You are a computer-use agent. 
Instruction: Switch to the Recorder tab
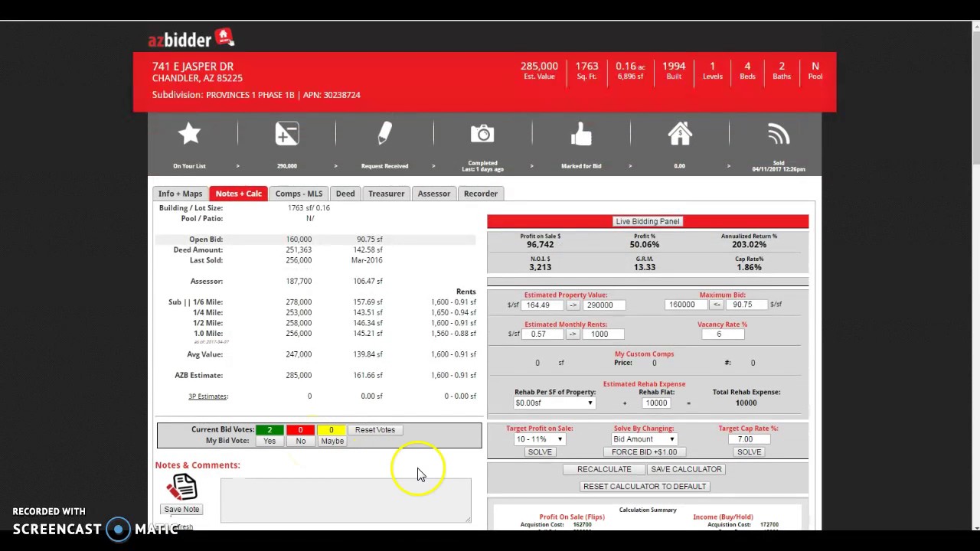click(x=481, y=194)
